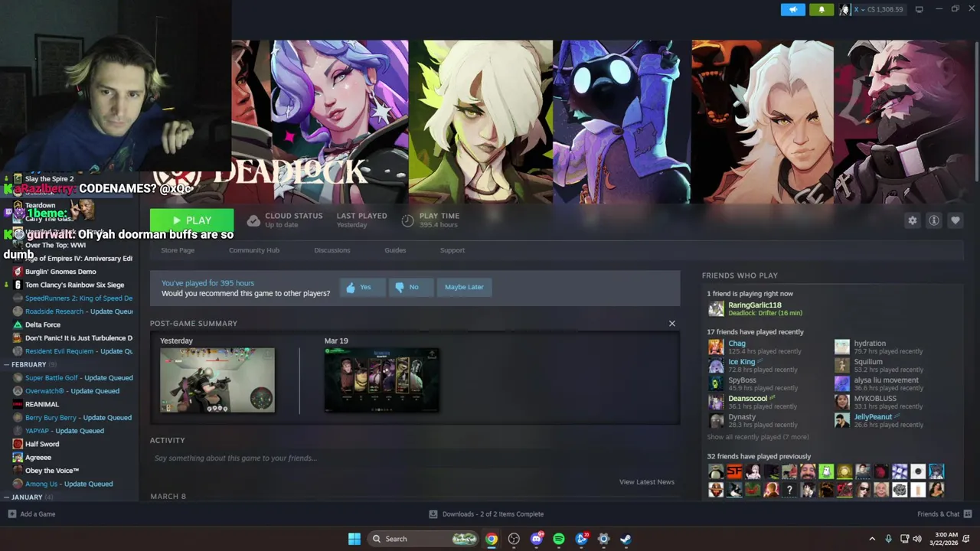980x551 pixels.
Task: Open the Deadlock settings gear icon
Action: coord(912,220)
